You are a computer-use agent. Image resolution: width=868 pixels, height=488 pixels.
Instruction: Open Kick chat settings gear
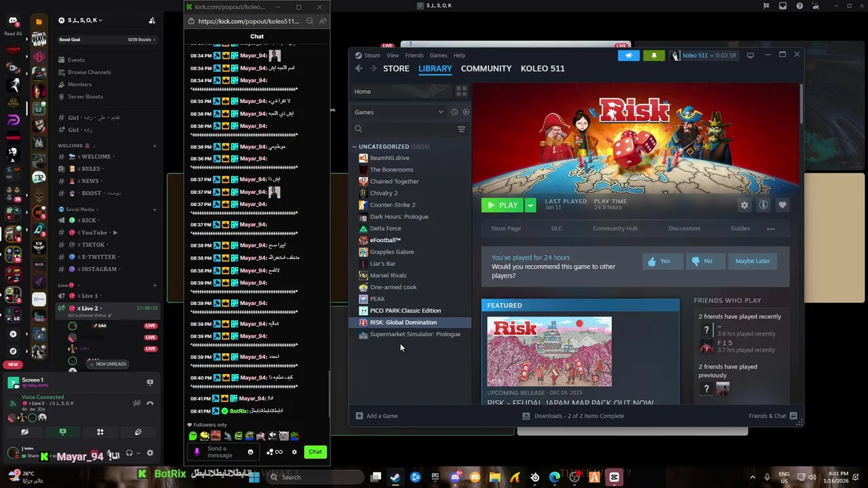pos(294,452)
